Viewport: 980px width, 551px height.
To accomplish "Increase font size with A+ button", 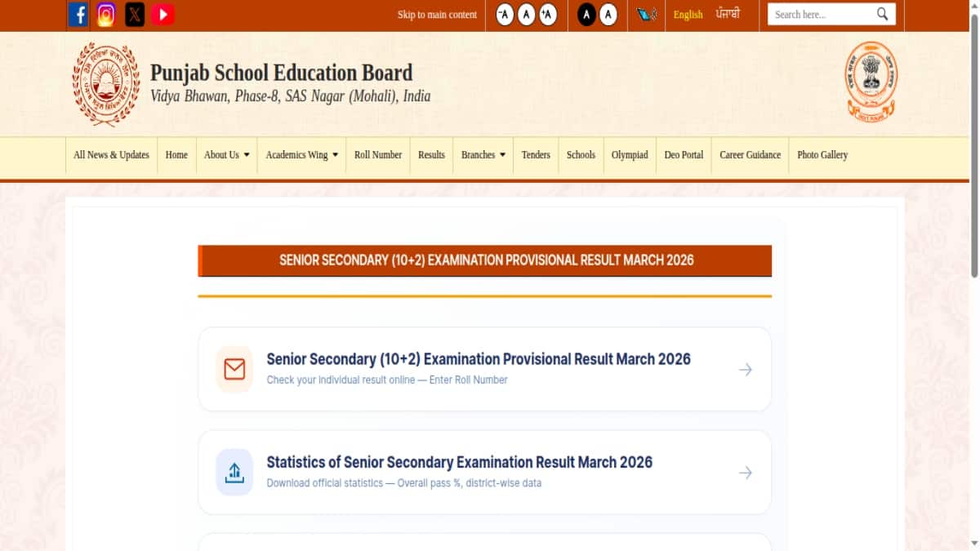I will point(548,15).
